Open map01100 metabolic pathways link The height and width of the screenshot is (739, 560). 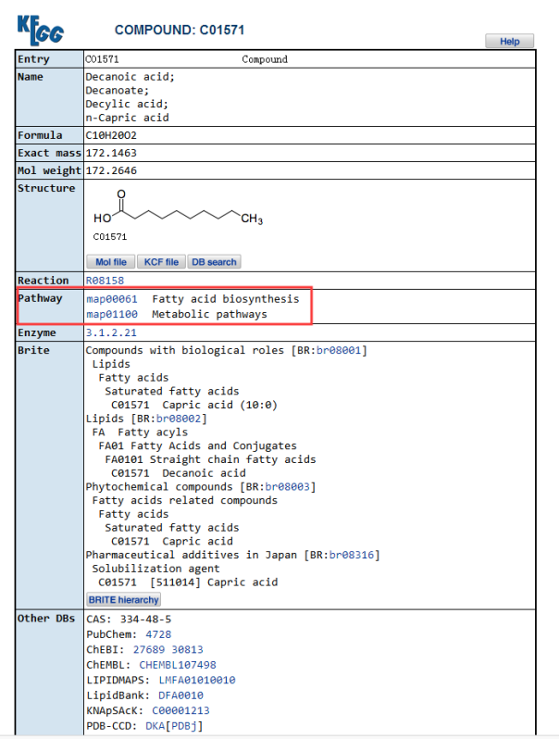click(112, 314)
